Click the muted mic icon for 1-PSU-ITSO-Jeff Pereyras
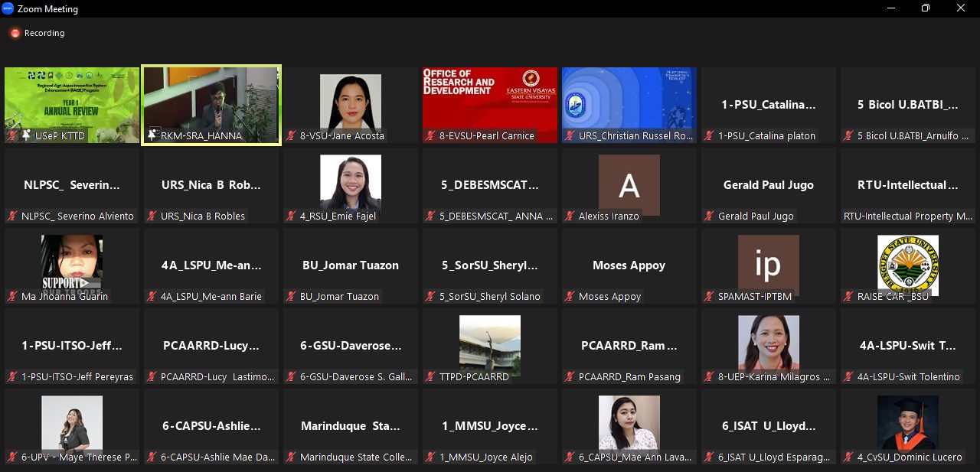 point(13,377)
